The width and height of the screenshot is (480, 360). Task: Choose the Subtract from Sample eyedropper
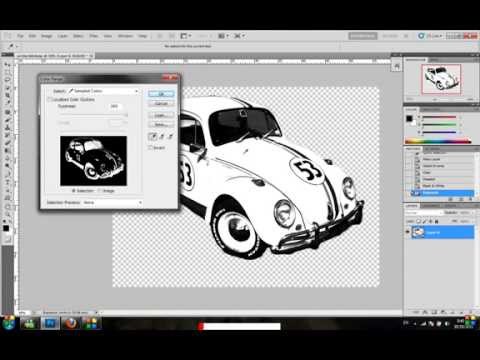(170, 136)
